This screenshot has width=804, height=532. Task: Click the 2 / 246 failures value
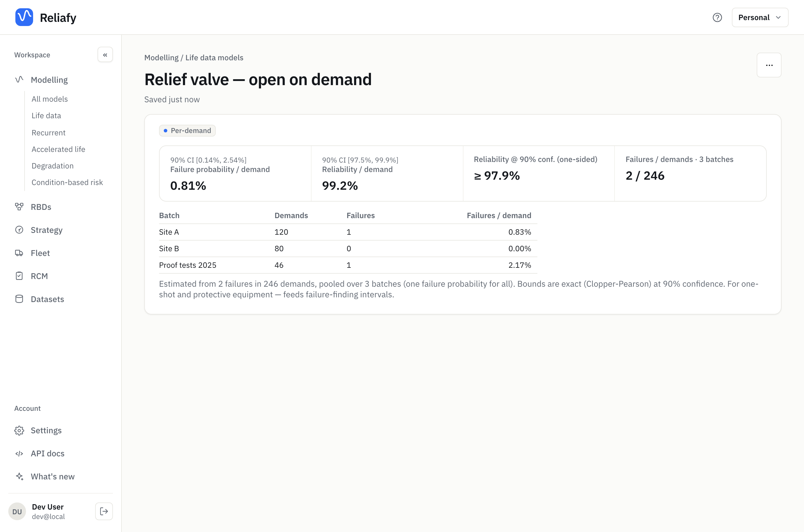pyautogui.click(x=645, y=175)
